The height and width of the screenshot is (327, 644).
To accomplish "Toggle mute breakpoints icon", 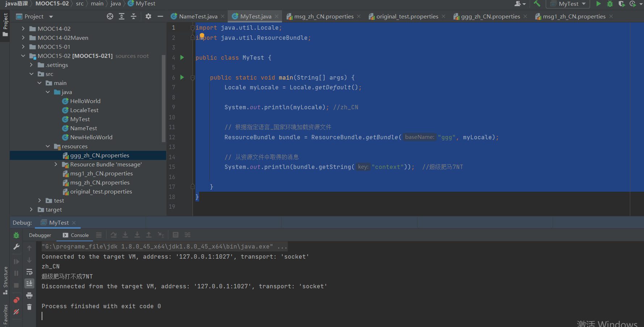I will (16, 312).
